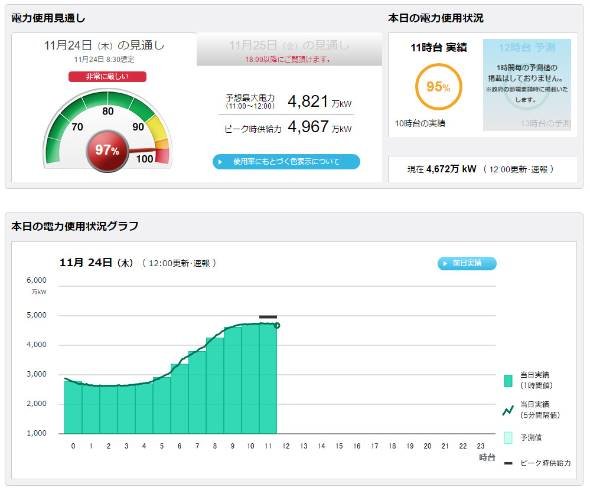Image resolution: width=590 pixels, height=494 pixels.
Task: Click the hour 9 bar in the graph
Action: click(233, 380)
